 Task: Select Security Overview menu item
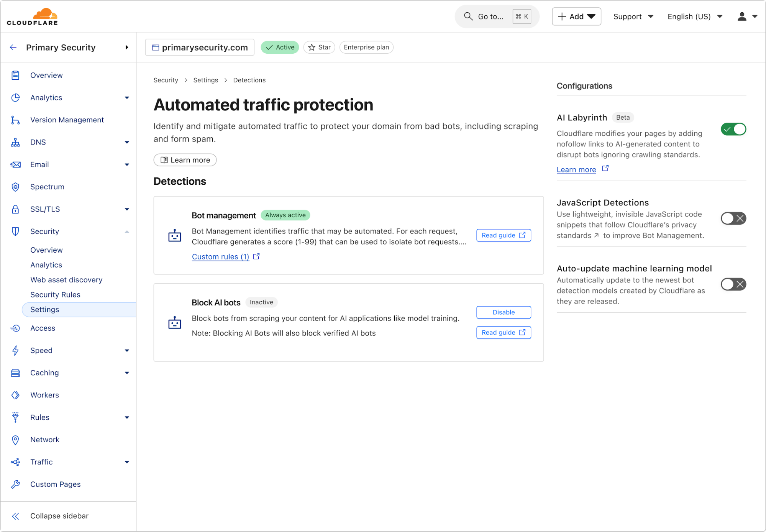tap(46, 249)
